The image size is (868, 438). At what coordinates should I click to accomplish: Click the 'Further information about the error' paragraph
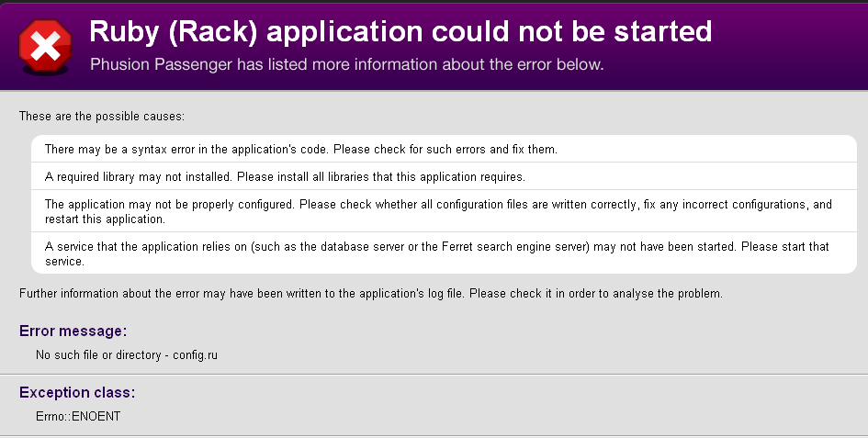click(371, 294)
